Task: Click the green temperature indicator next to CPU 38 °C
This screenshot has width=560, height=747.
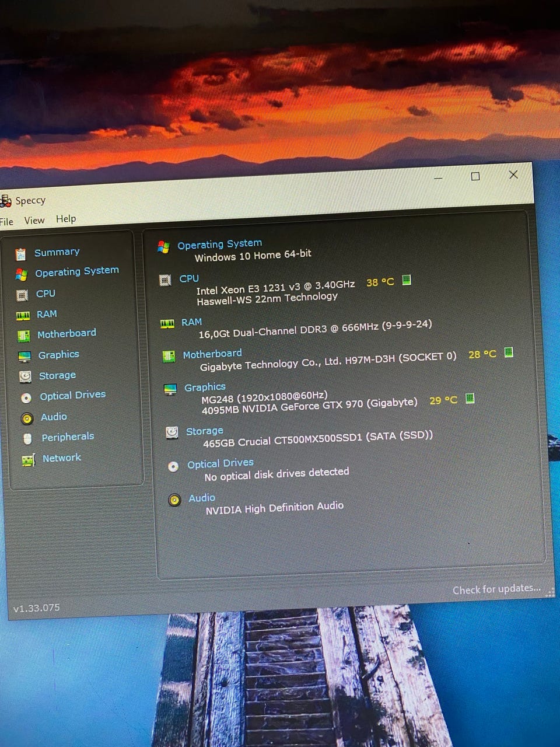Action: (x=407, y=280)
